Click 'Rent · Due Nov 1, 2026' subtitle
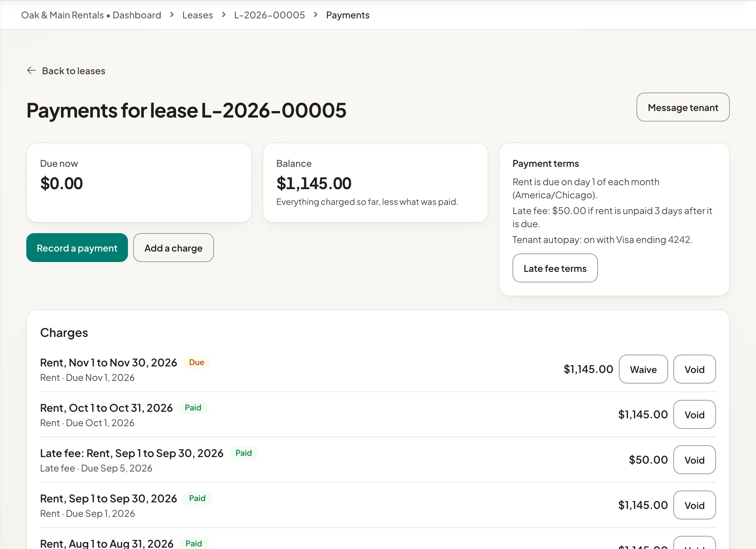Image resolution: width=756 pixels, height=549 pixels. click(x=87, y=378)
